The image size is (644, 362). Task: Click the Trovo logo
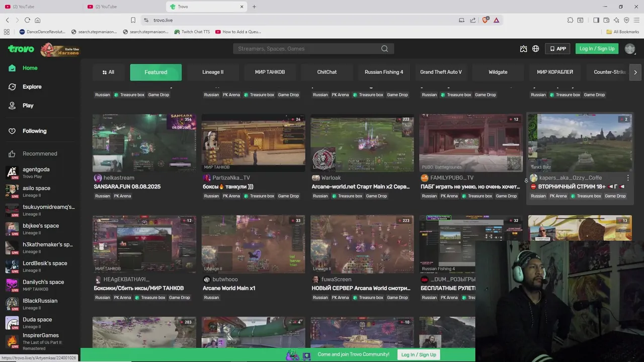coord(21,49)
